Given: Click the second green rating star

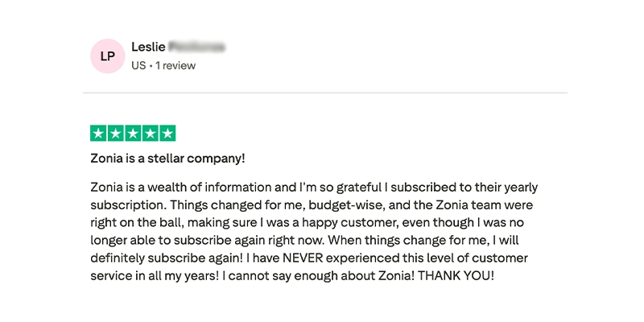Looking at the screenshot, I should pyautogui.click(x=115, y=134).
